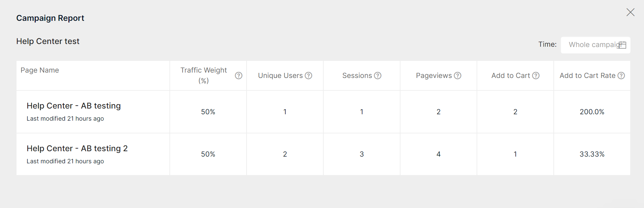Click the 50% traffic weight of AB testing 2

click(x=208, y=154)
